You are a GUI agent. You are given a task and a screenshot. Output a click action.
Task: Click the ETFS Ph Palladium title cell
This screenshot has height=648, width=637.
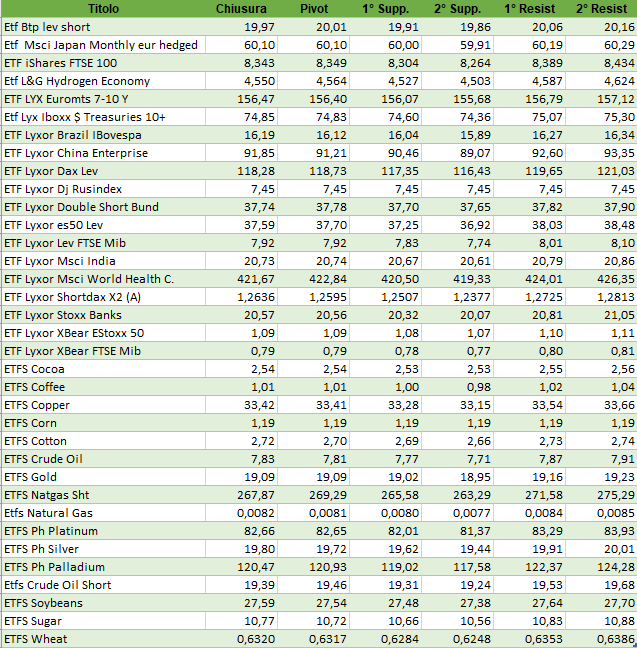pos(103,567)
